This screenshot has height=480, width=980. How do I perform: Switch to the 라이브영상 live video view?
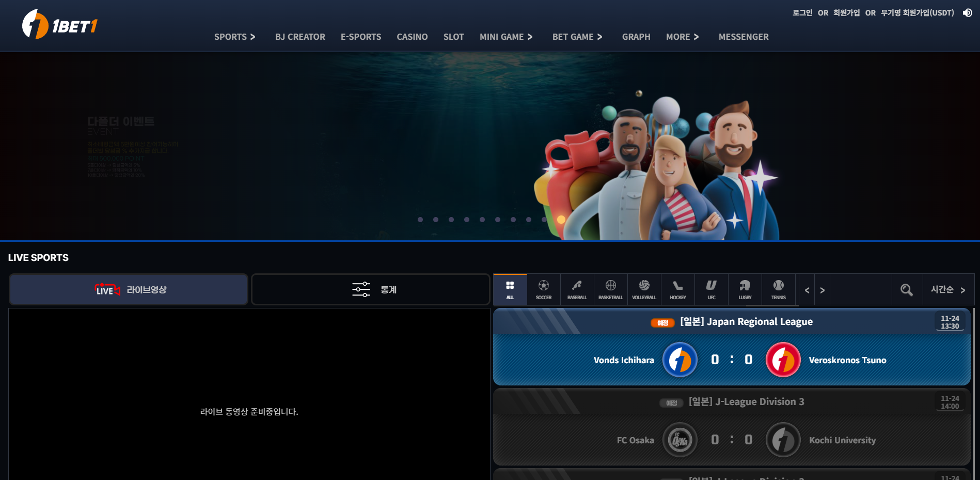click(129, 290)
